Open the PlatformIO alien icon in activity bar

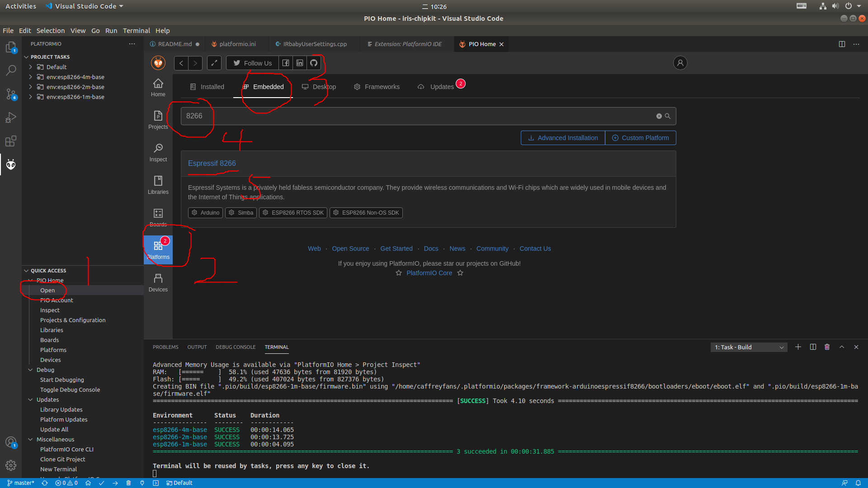pos(11,164)
